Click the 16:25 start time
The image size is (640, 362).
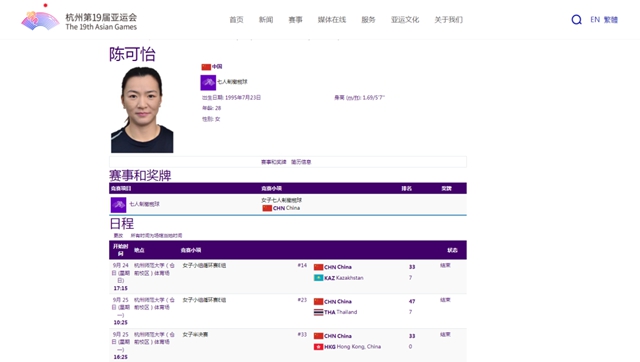click(120, 357)
